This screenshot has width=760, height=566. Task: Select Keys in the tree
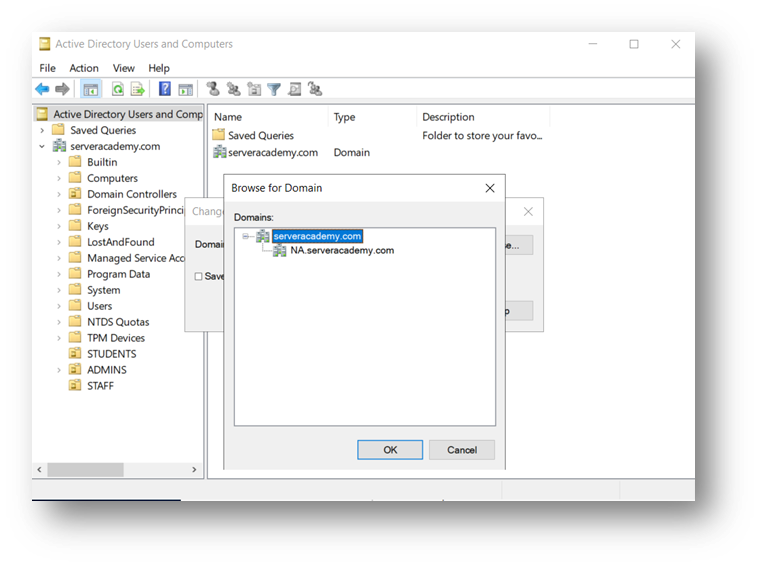[x=97, y=226]
